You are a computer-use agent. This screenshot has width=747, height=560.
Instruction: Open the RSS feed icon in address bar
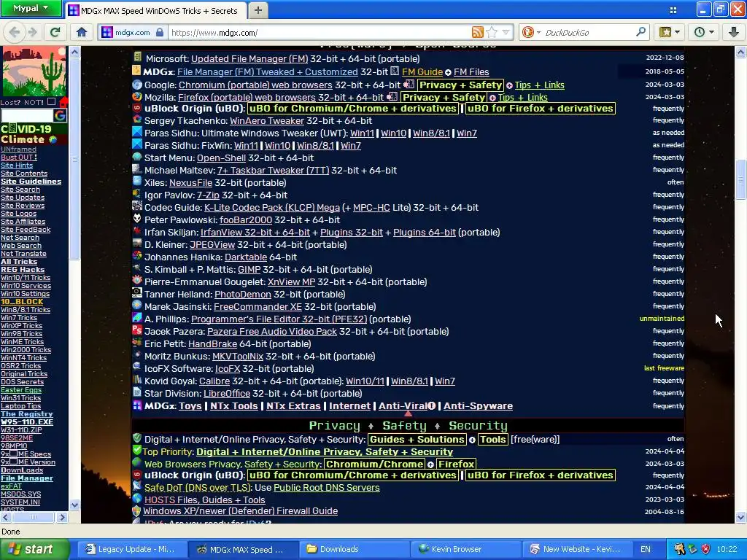point(477,32)
